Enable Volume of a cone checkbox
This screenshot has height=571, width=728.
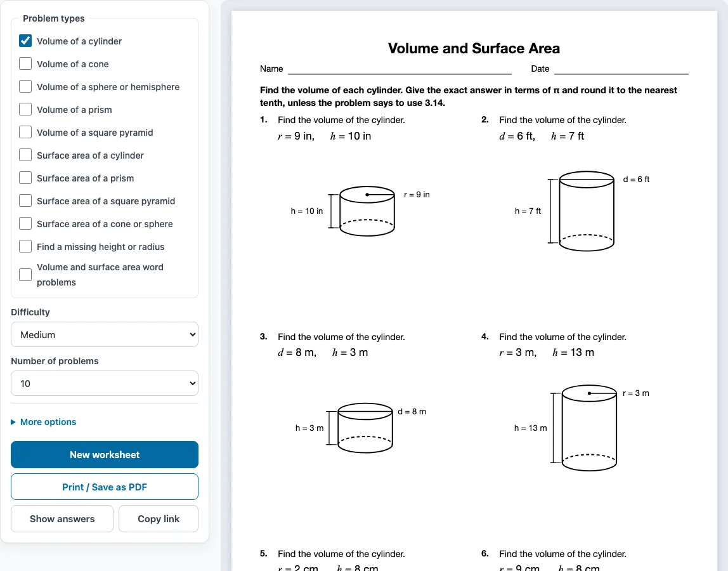click(25, 63)
